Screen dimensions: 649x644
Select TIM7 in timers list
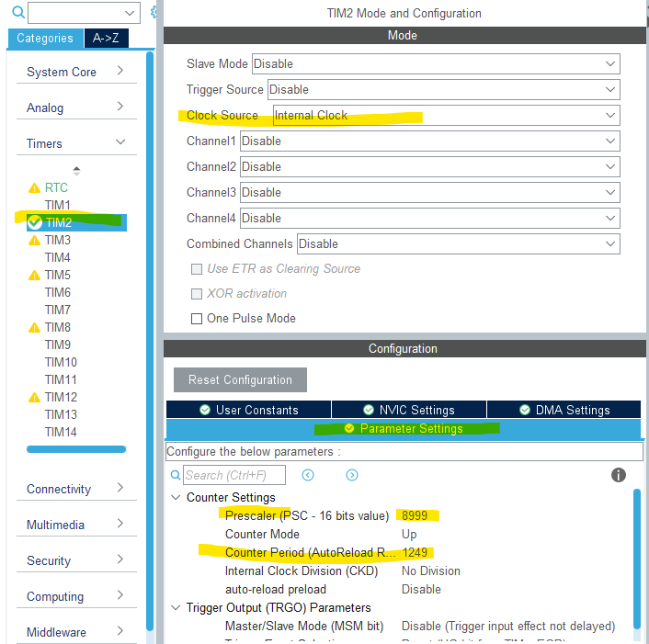click(58, 310)
